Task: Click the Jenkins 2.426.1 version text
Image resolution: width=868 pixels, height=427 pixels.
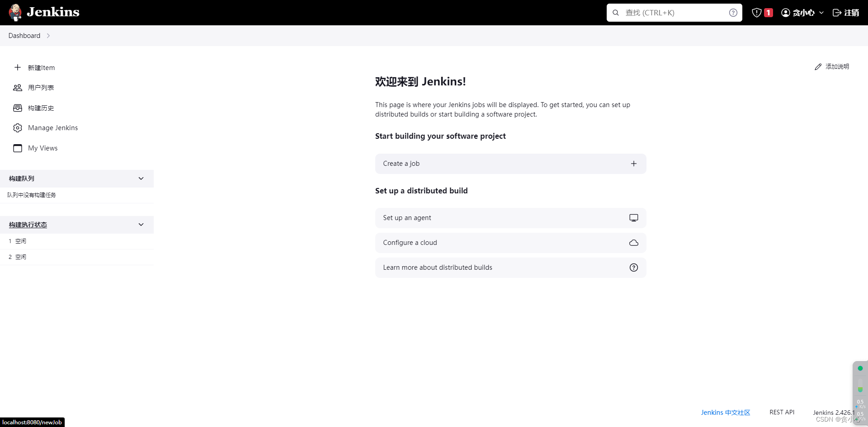Action: point(834,413)
